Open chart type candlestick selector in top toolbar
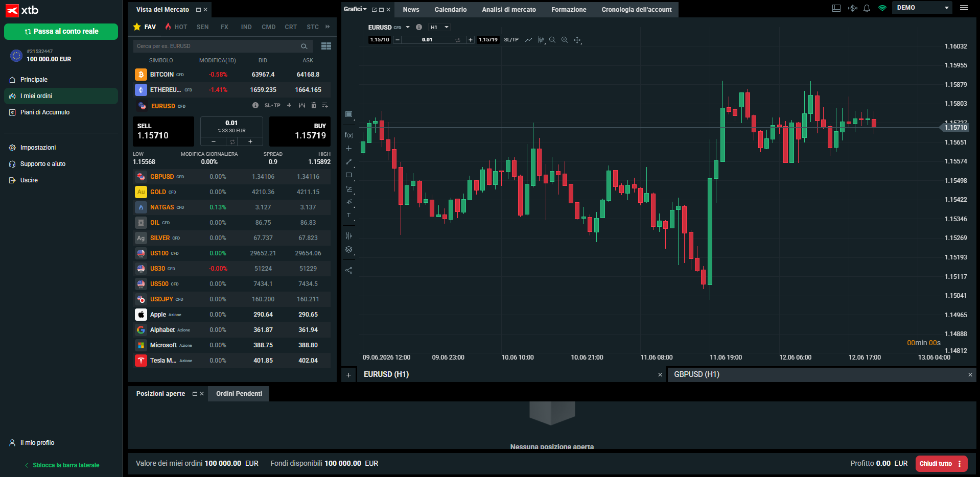 pos(541,40)
